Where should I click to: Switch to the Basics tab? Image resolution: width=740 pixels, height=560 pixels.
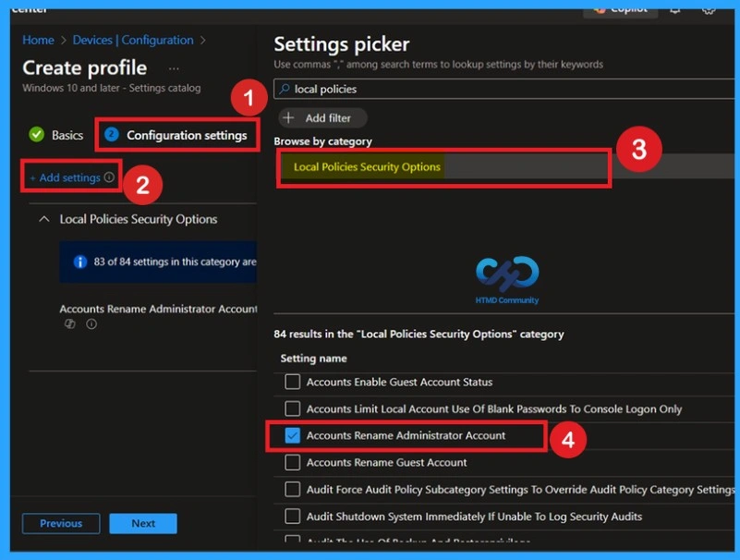pyautogui.click(x=66, y=135)
